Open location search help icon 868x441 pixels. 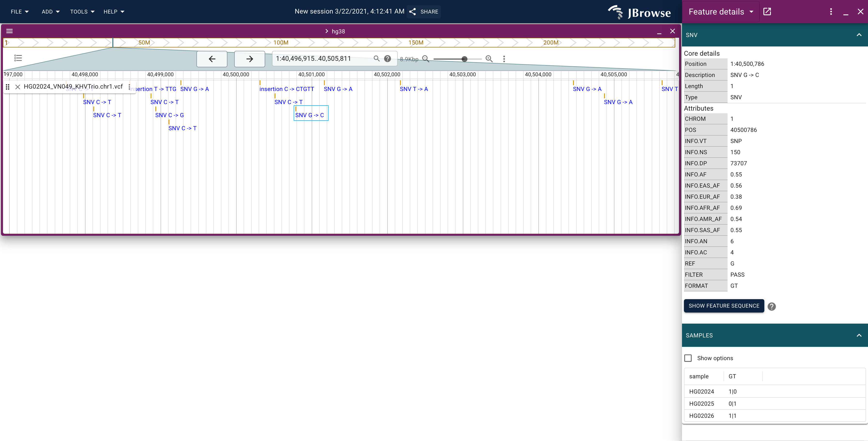point(387,59)
